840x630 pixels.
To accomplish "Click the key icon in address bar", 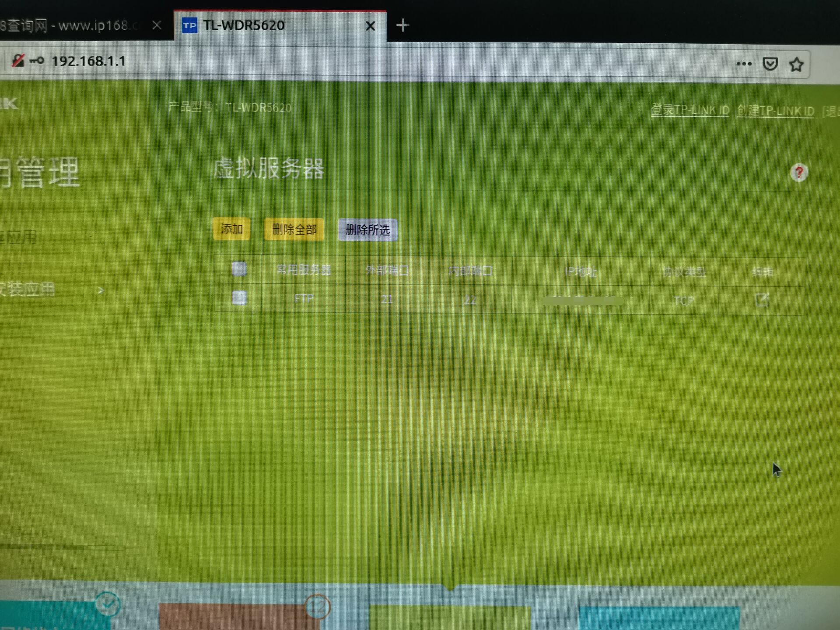I will (37, 61).
